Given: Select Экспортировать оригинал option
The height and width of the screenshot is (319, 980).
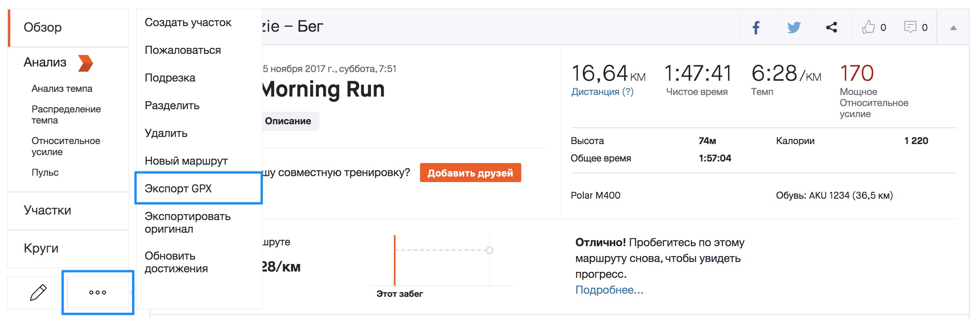Looking at the screenshot, I should click(x=187, y=223).
